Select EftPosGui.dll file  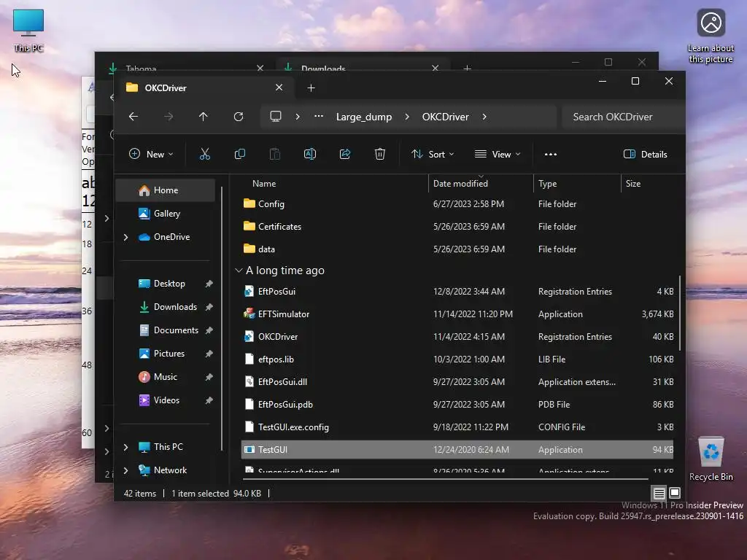tap(457, 382)
